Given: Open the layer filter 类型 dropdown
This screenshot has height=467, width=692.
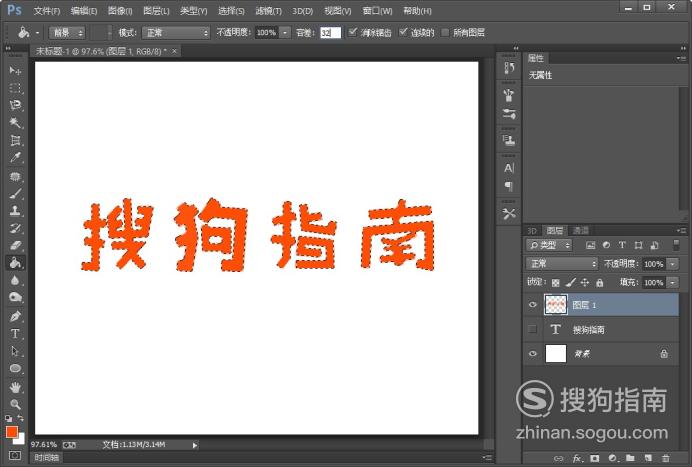Looking at the screenshot, I should coord(549,245).
